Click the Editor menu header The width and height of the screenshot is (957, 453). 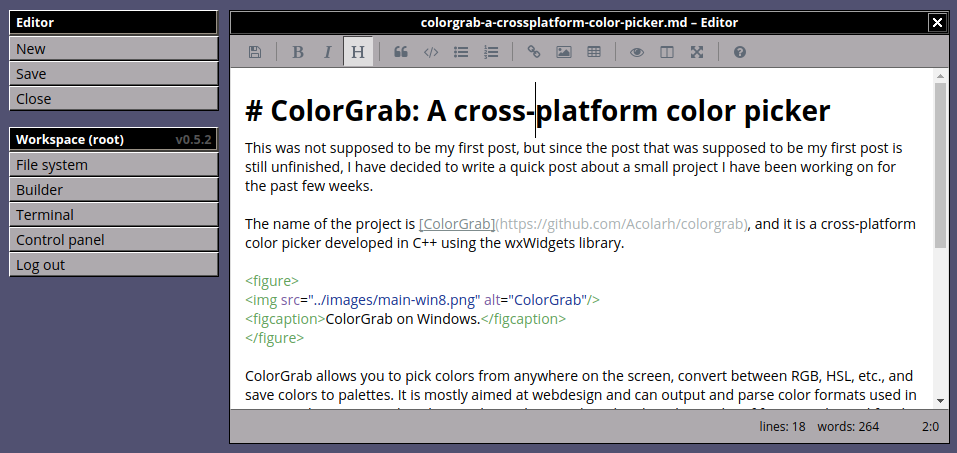114,23
